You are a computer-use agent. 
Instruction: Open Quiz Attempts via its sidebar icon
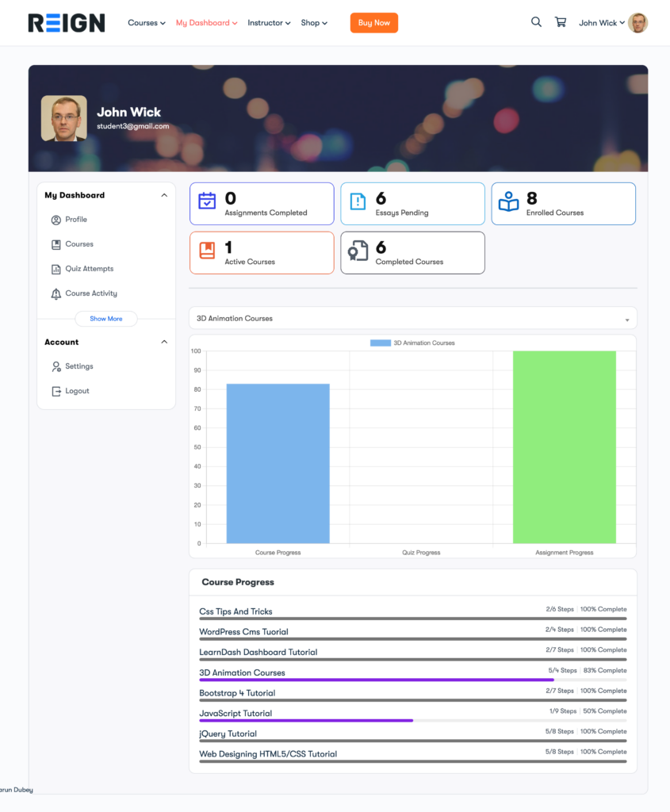point(56,268)
